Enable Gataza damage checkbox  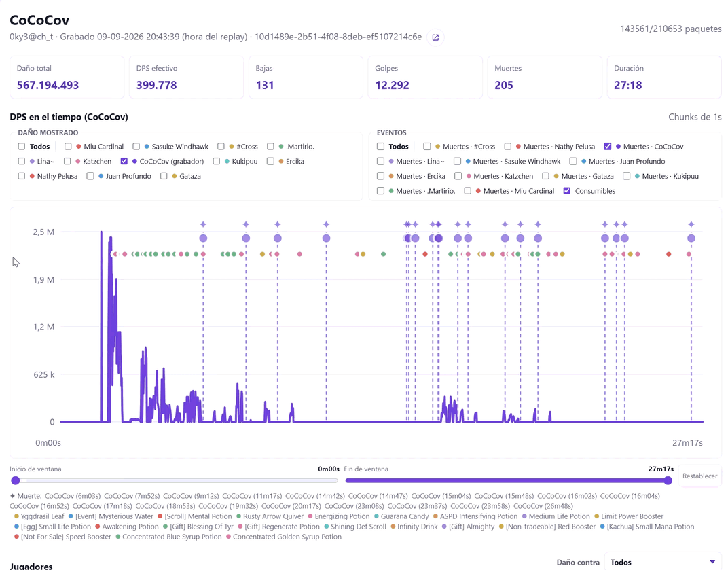click(164, 176)
